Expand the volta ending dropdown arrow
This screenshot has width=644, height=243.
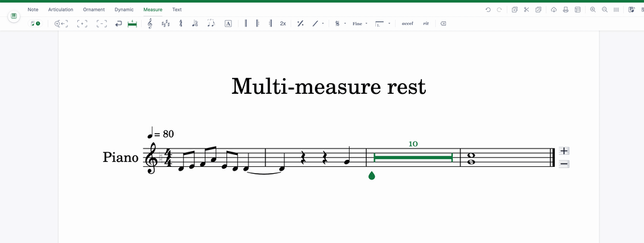tap(389, 24)
